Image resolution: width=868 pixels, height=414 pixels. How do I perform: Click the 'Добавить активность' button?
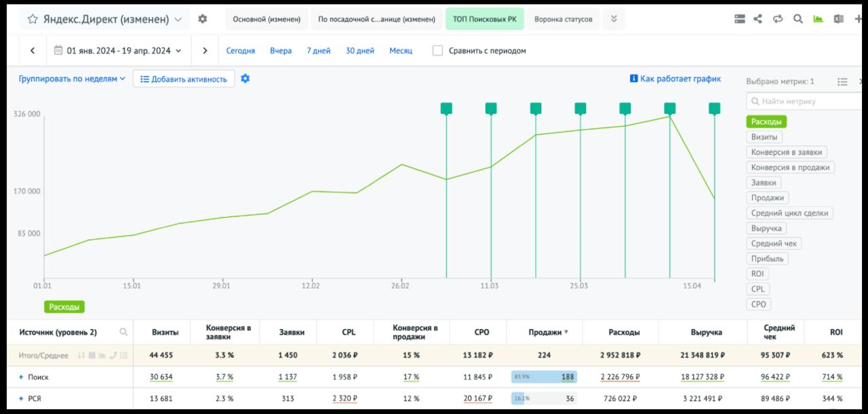pos(184,79)
